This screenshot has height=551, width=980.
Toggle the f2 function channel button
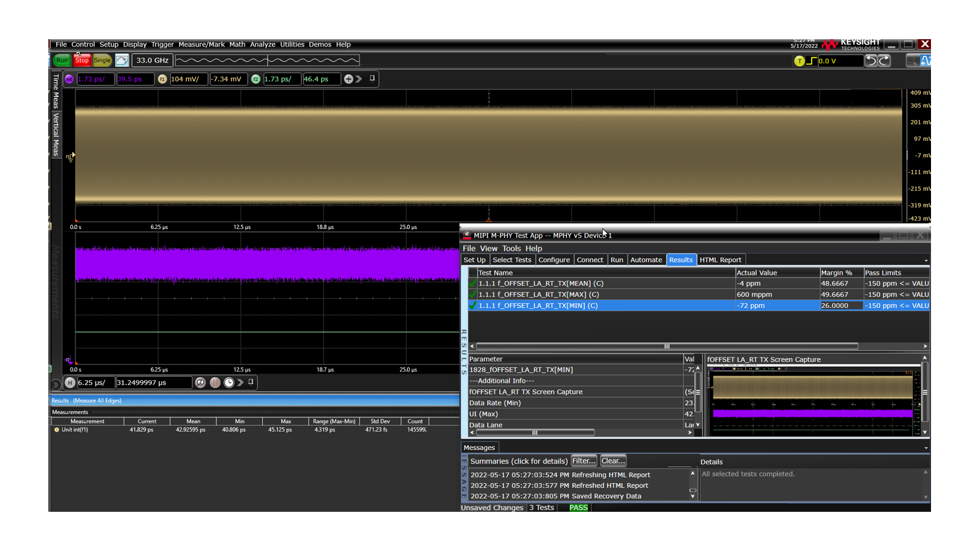pyautogui.click(x=256, y=79)
